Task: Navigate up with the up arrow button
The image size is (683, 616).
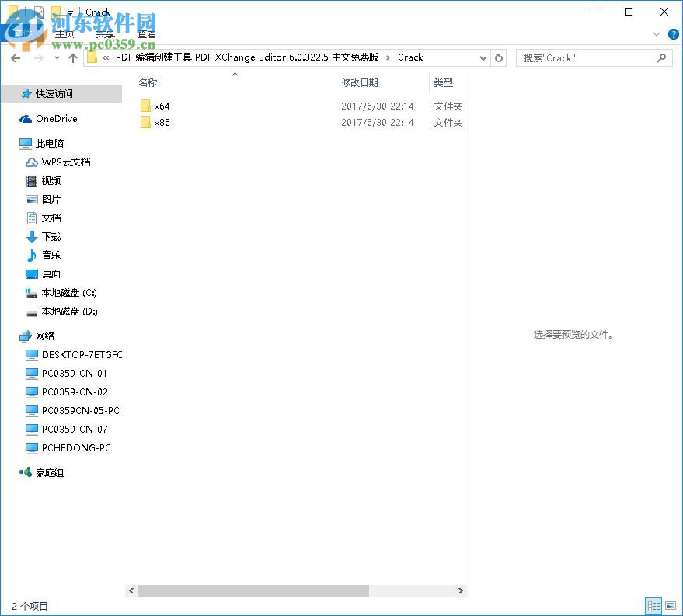Action: click(72, 57)
